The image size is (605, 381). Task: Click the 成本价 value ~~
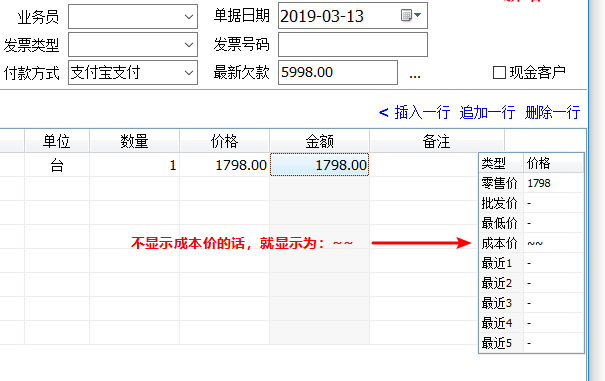click(x=535, y=244)
